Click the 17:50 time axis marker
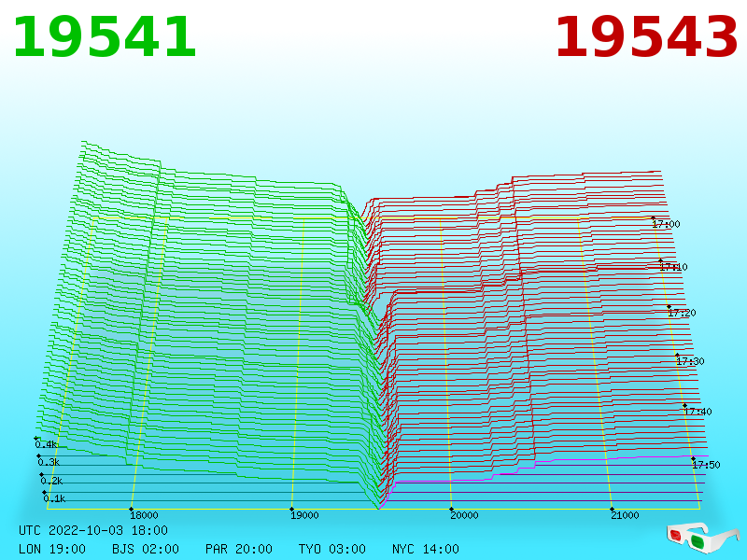747x560 pixels. (706, 465)
